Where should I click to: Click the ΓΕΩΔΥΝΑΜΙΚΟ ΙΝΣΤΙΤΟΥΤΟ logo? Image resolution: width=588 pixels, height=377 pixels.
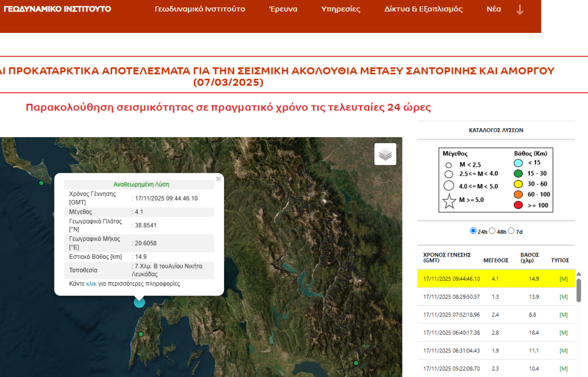pyautogui.click(x=57, y=8)
